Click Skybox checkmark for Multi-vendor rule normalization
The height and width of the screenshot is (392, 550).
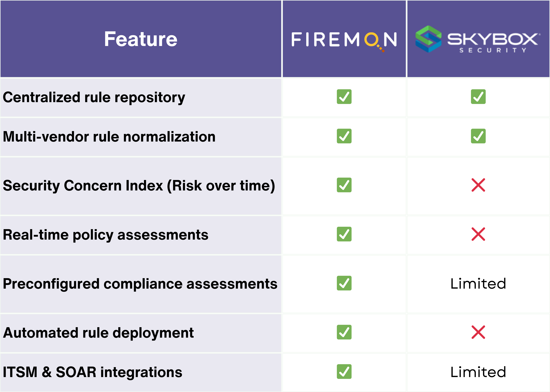[478, 136]
